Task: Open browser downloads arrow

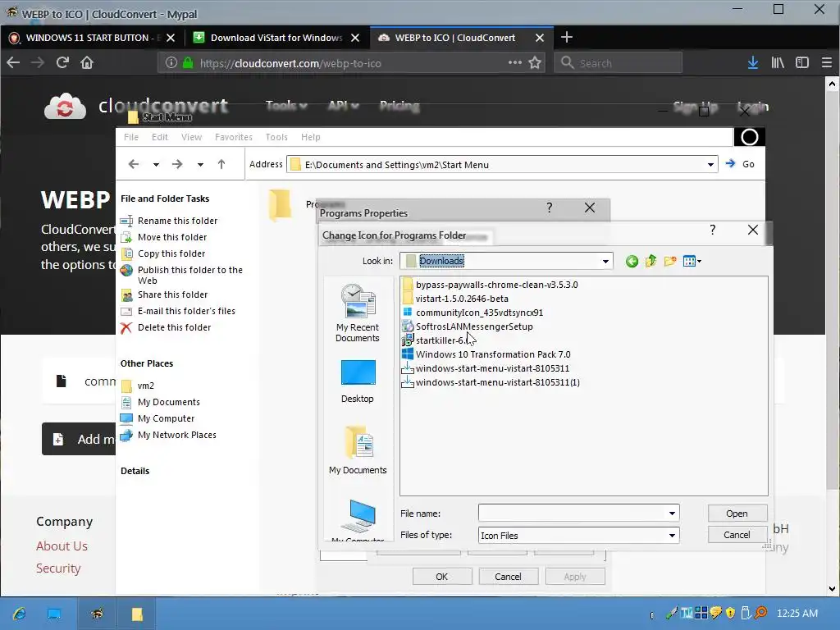Action: coord(753,62)
